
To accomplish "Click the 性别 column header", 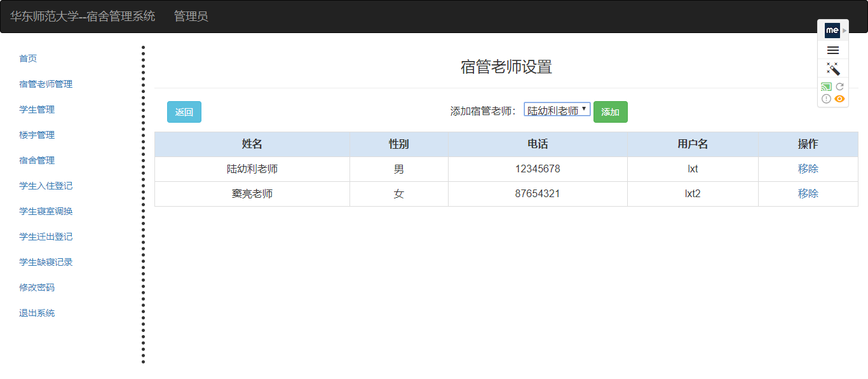I will [399, 144].
